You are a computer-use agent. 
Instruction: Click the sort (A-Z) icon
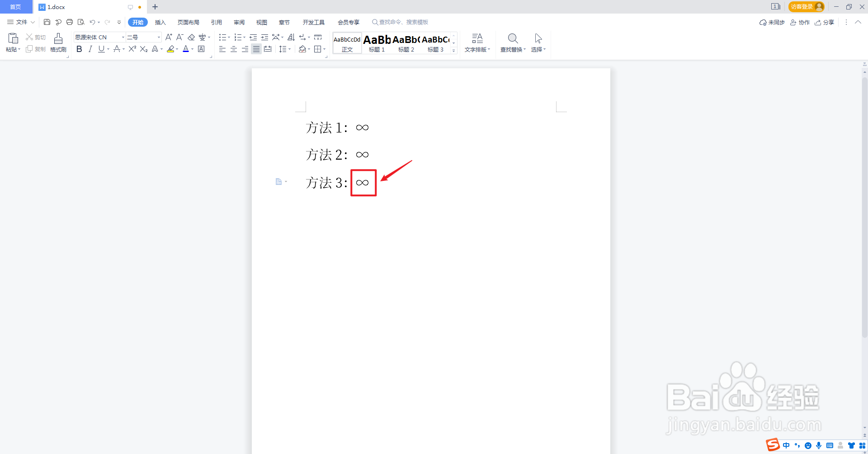291,37
